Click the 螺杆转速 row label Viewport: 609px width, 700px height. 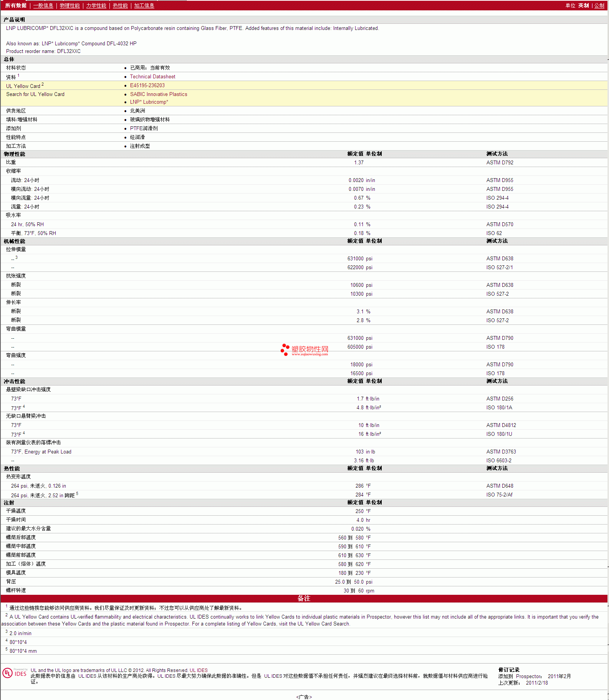16,591
